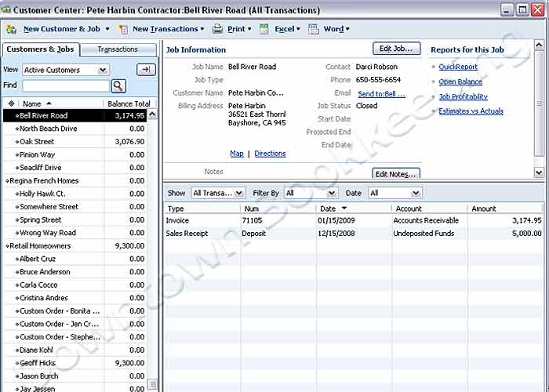Select the Carla Cocco entry
The height and width of the screenshot is (392, 549).
pos(75,285)
